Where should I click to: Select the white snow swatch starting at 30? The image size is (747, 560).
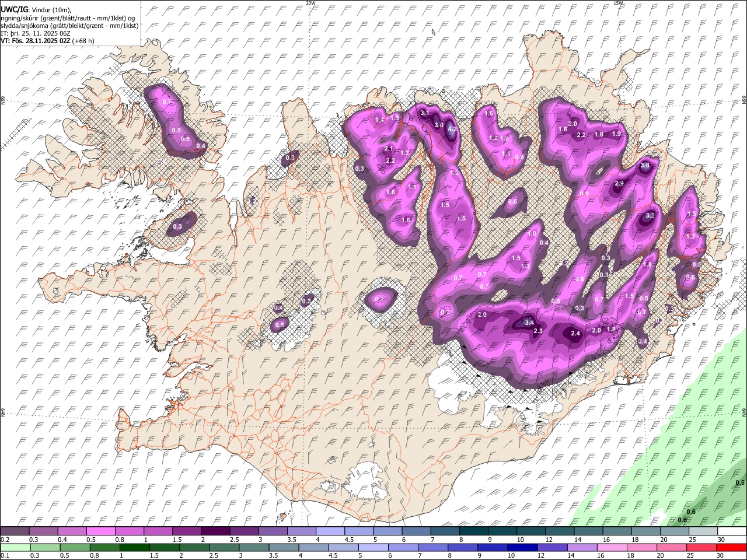coord(732,531)
